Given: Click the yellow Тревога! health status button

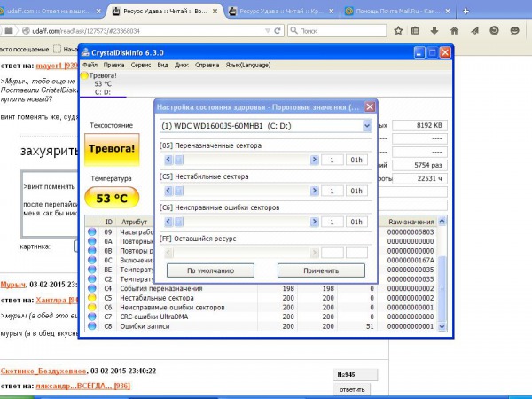Looking at the screenshot, I should 112,149.
